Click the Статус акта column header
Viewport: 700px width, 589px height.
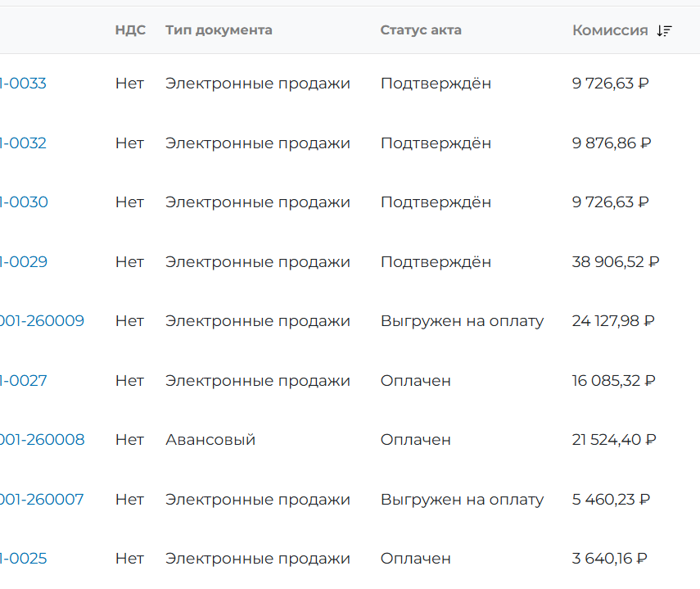click(421, 30)
